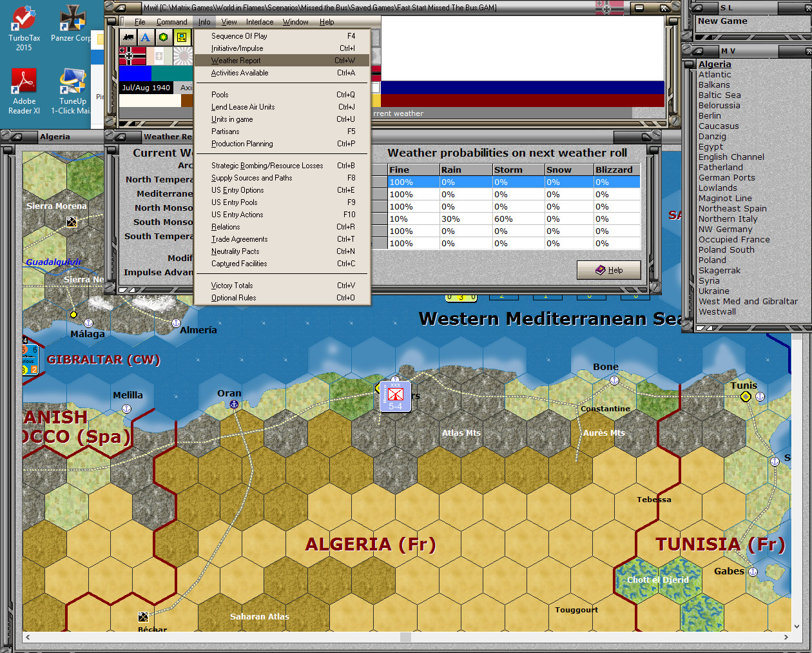Click the resource icon above Béchar
The image size is (812, 653).
[x=143, y=617]
